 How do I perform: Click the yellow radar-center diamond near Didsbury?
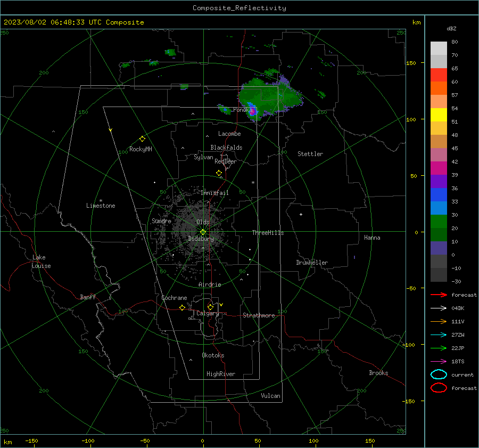click(203, 232)
